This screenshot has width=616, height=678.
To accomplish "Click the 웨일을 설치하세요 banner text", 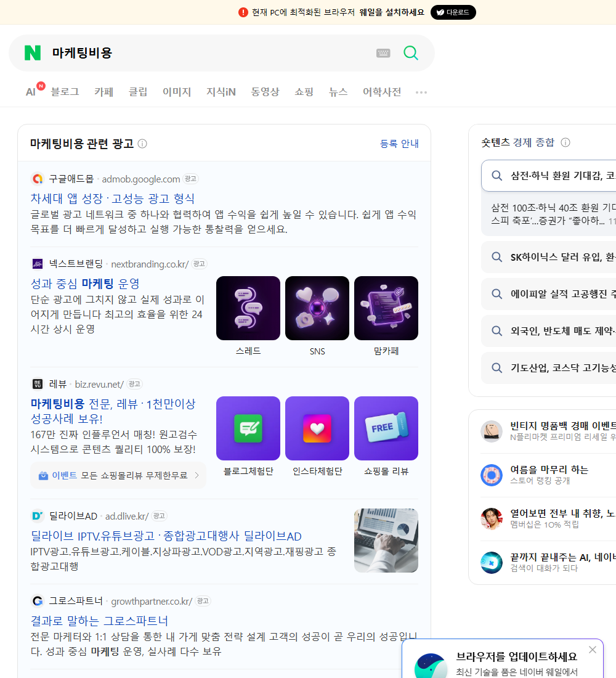I will point(392,12).
